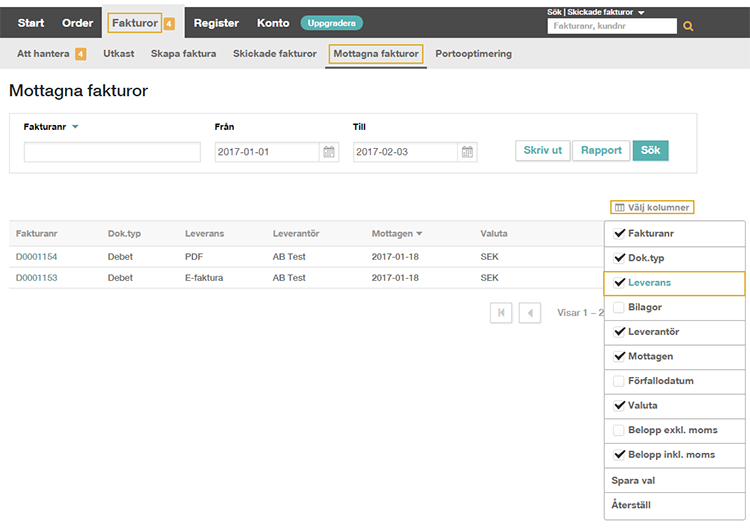Open the Order menu item
Viewport: 750px width, 528px height.
tap(77, 23)
